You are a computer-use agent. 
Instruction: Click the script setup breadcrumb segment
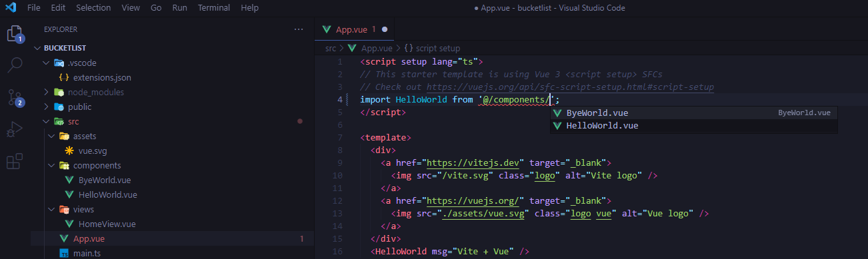pos(438,48)
